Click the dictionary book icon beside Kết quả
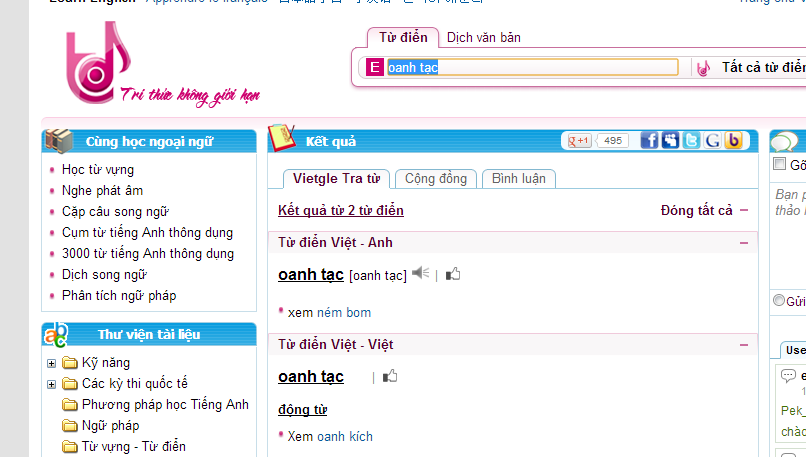Viewport: 806px width, 457px height. [282, 138]
